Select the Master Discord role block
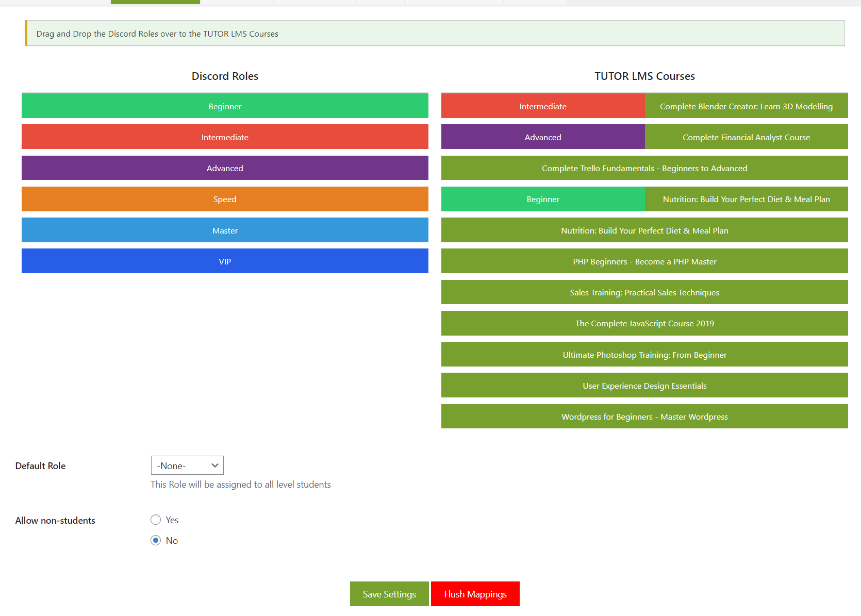Screen dimensions: 861x616 click(x=225, y=230)
